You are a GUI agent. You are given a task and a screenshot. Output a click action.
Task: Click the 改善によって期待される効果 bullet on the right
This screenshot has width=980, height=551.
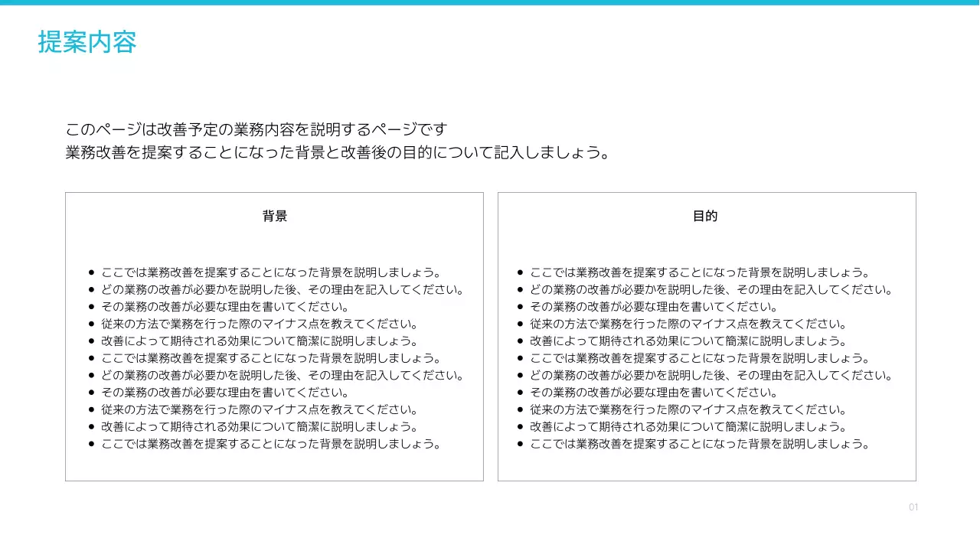(688, 341)
